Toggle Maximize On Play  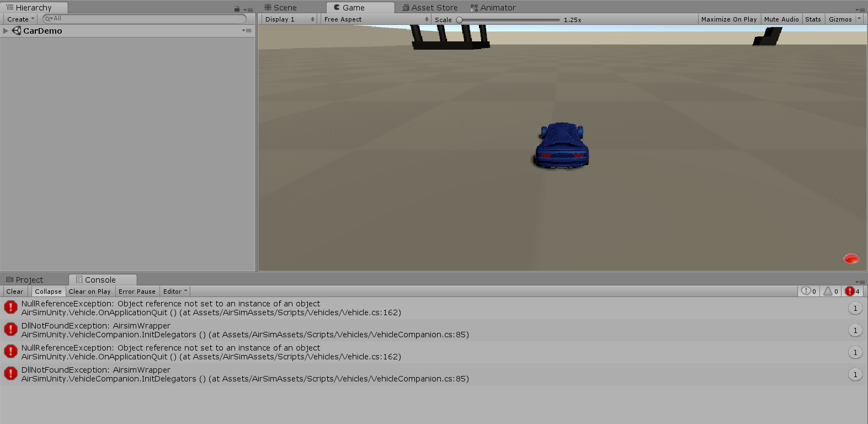[x=729, y=19]
